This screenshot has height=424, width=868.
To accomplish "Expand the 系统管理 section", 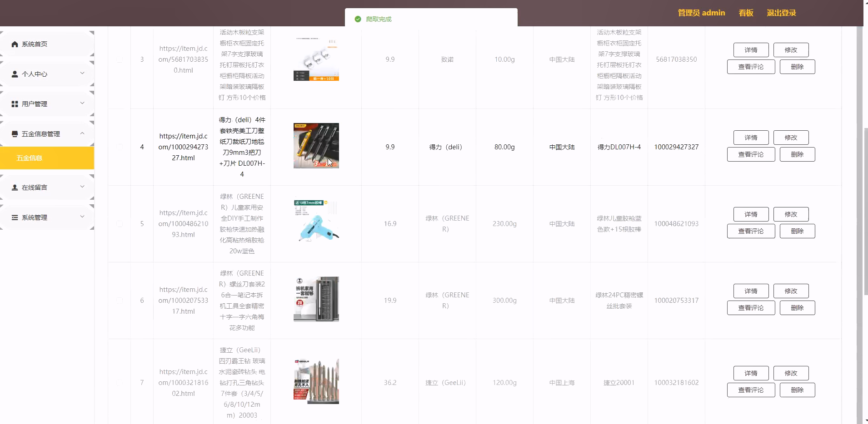I will pyautogui.click(x=82, y=217).
